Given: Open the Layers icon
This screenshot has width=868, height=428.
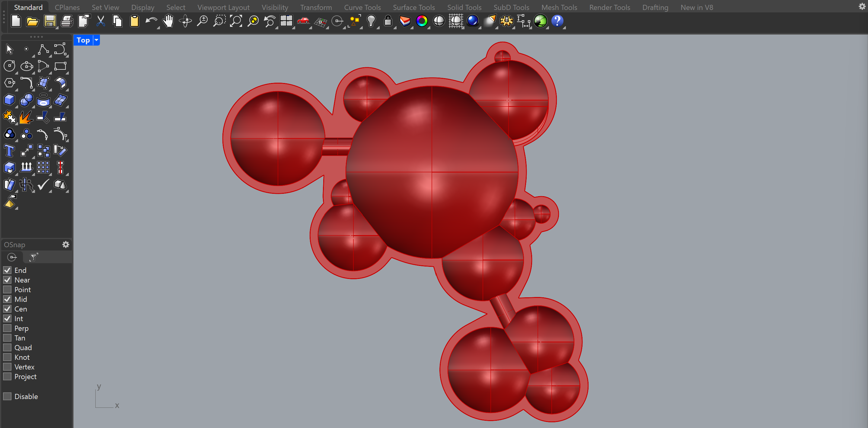Looking at the screenshot, I should pyautogui.click(x=405, y=21).
